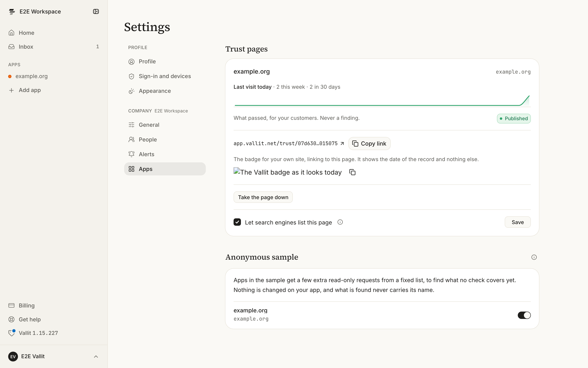Click the example.org domain at card top right
This screenshot has height=368, width=588.
[x=513, y=72]
